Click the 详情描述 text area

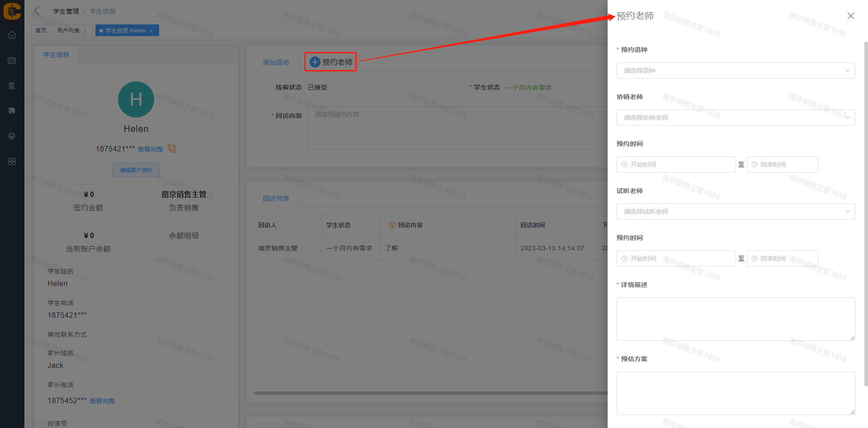coord(735,319)
